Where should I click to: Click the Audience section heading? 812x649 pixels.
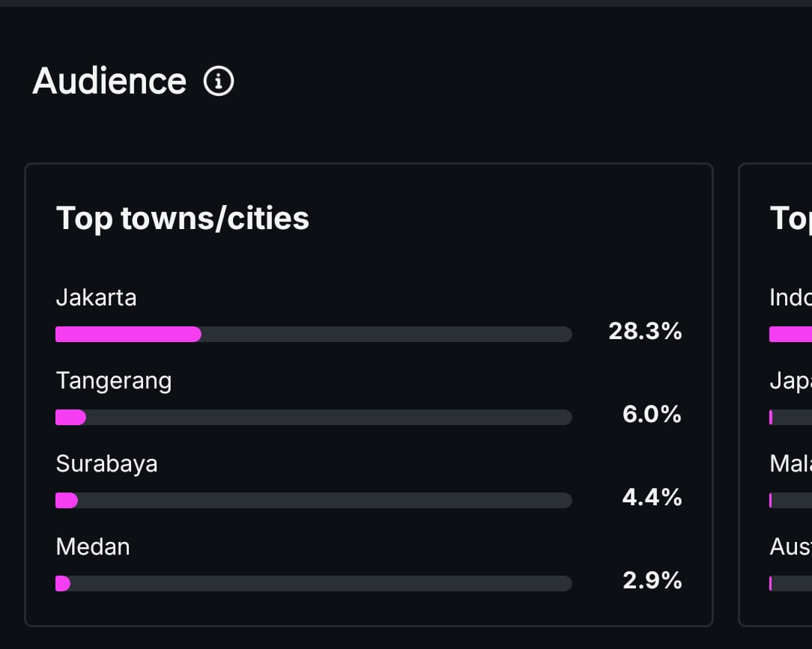pos(109,81)
